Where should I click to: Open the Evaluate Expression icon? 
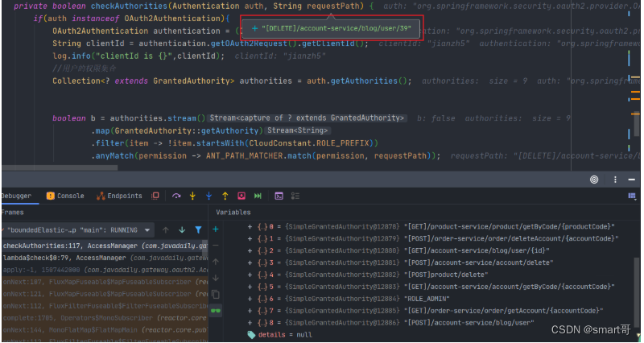tap(279, 196)
